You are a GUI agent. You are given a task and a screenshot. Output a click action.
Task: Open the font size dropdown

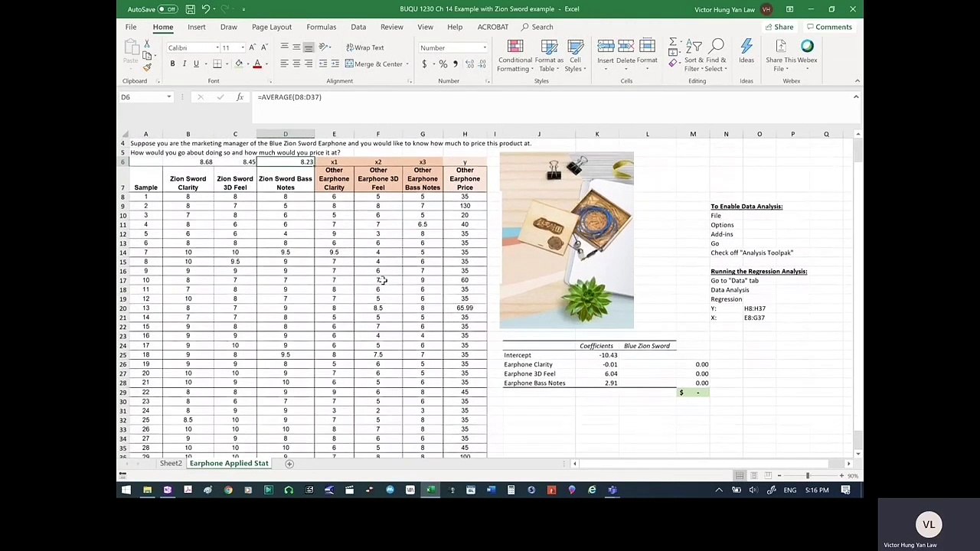click(243, 47)
